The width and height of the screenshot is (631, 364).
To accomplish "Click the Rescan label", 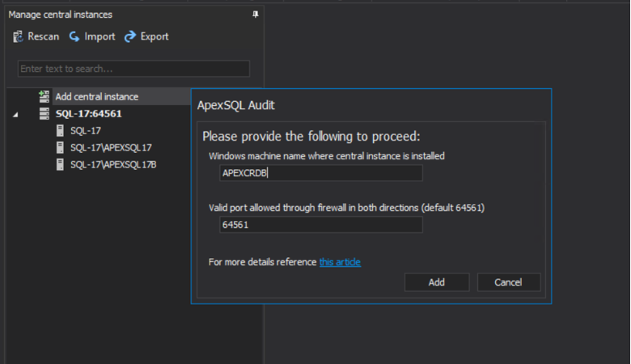I will click(x=44, y=36).
